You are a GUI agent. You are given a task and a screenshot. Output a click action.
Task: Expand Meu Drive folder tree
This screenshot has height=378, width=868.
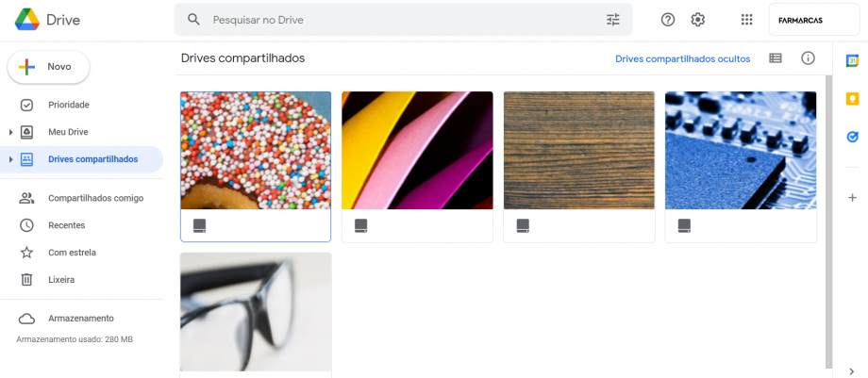(x=10, y=132)
